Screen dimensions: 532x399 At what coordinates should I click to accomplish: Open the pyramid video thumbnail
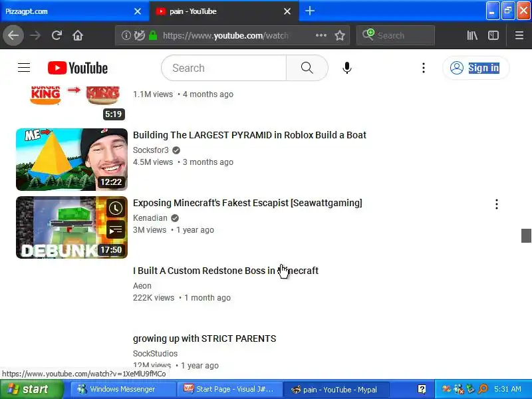coord(72,160)
